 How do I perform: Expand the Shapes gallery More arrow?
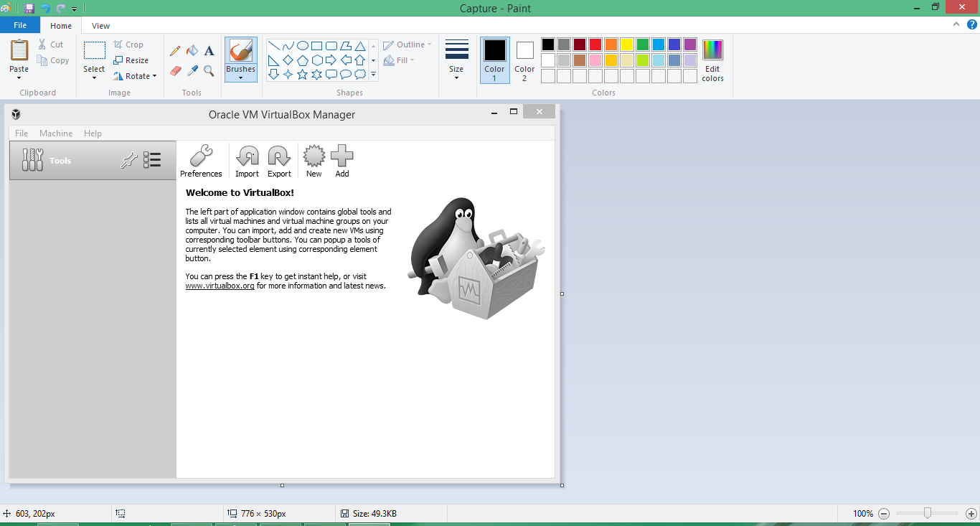(x=374, y=74)
